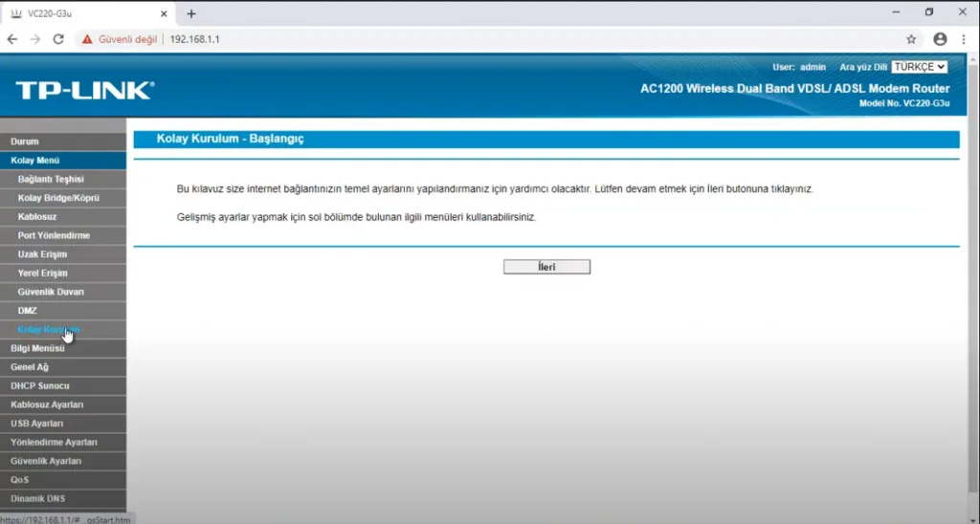Click the paragraph starting Gelişmiş ayarlar yapmak
980x524 pixels.
click(x=356, y=217)
